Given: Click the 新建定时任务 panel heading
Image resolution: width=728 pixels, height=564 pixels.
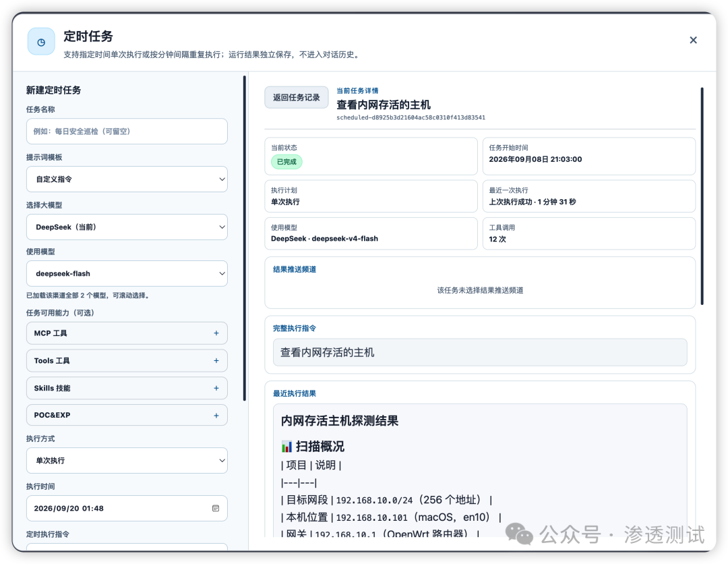Looking at the screenshot, I should click(53, 90).
